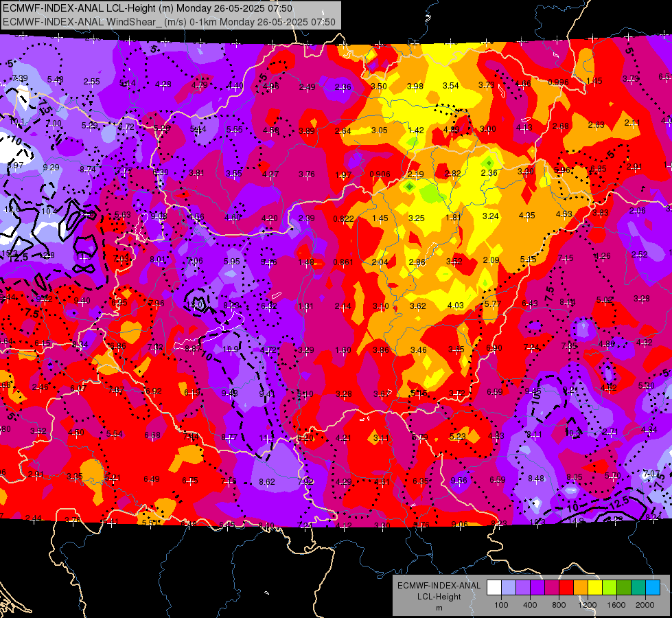Click the grid value 2.55

click(x=92, y=82)
